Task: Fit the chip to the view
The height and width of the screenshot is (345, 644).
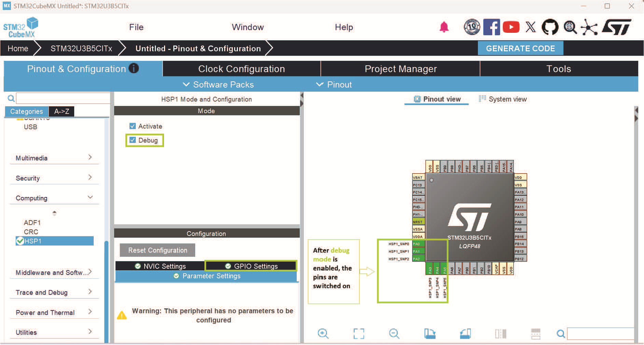Action: [359, 333]
